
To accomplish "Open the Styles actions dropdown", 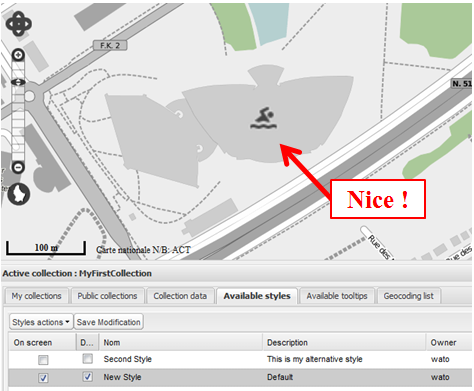I will 41,322.
